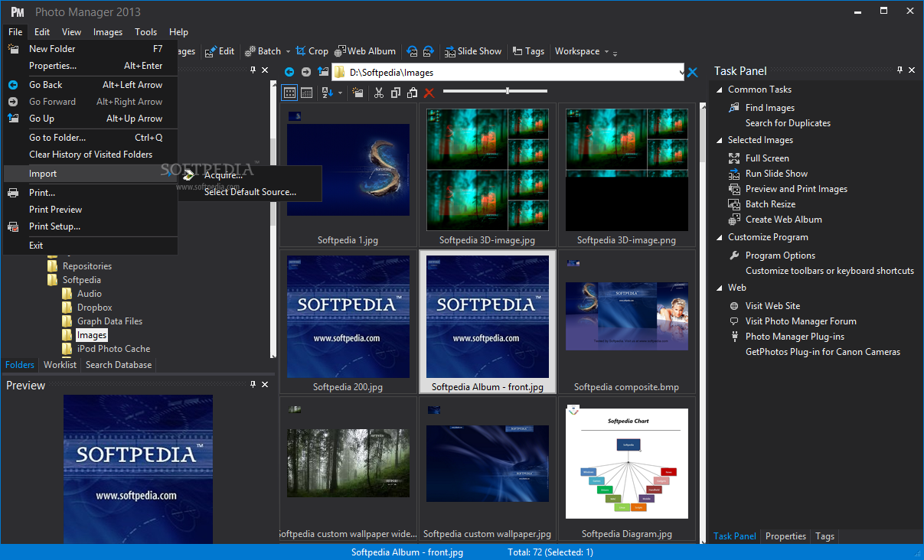
Task: Delete selected image with the red X icon
Action: point(429,93)
